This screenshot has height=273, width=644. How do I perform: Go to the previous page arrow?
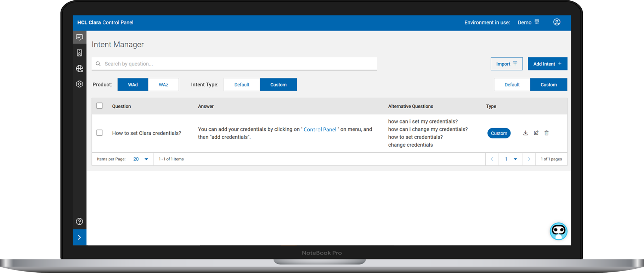tap(492, 159)
